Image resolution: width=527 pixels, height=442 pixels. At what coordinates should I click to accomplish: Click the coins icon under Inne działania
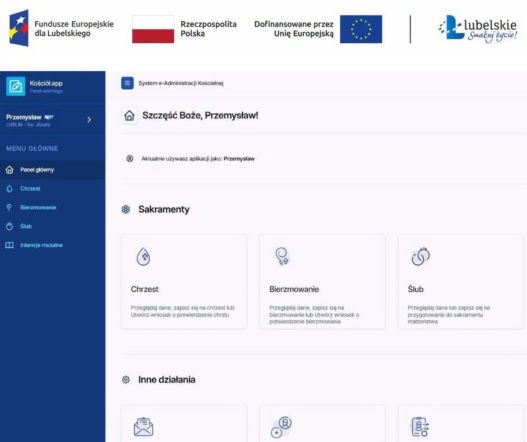pyautogui.click(x=282, y=427)
